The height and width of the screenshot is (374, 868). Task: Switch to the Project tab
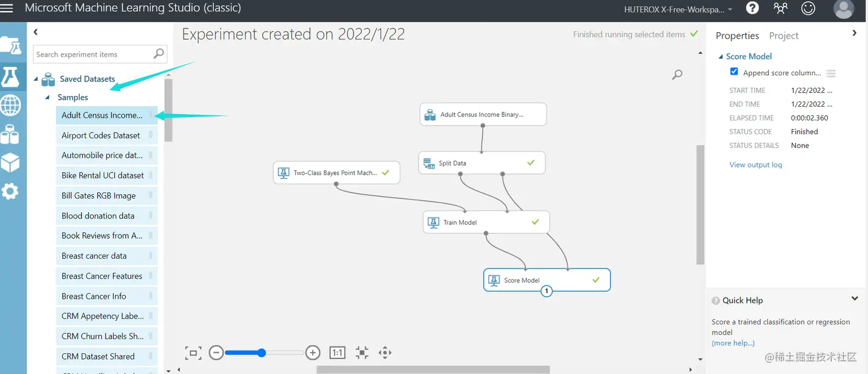784,36
